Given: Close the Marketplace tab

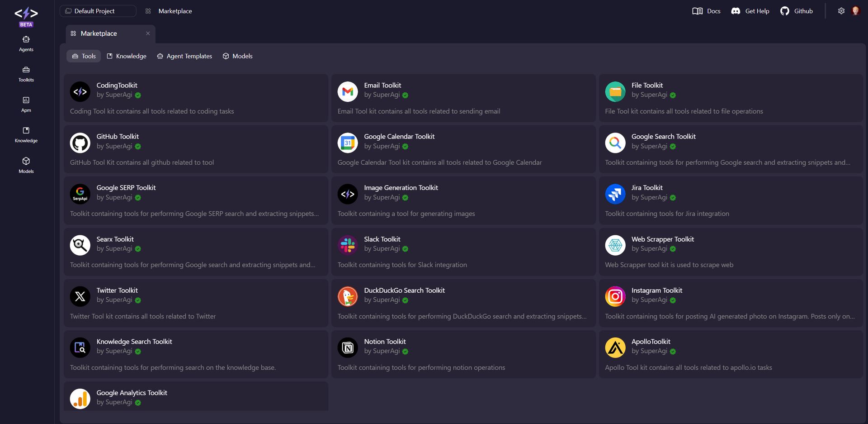Looking at the screenshot, I should click(x=148, y=33).
